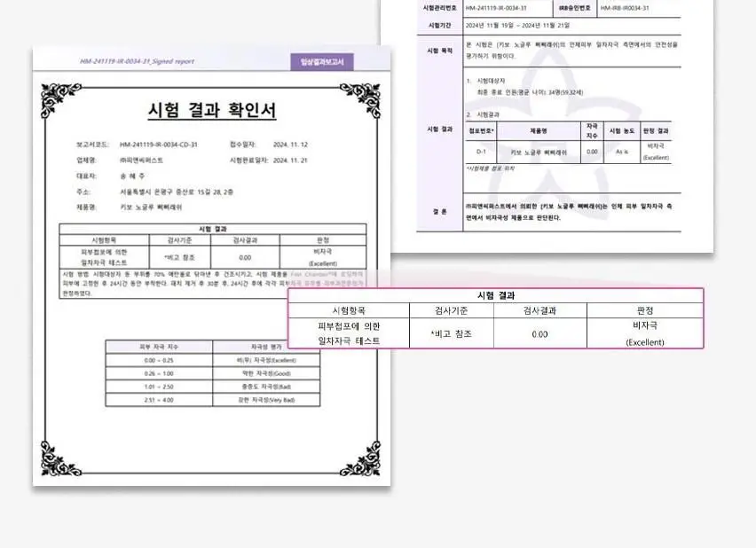756x548 pixels.
Task: Click the 업체명 label on certificate
Action: tap(86, 160)
